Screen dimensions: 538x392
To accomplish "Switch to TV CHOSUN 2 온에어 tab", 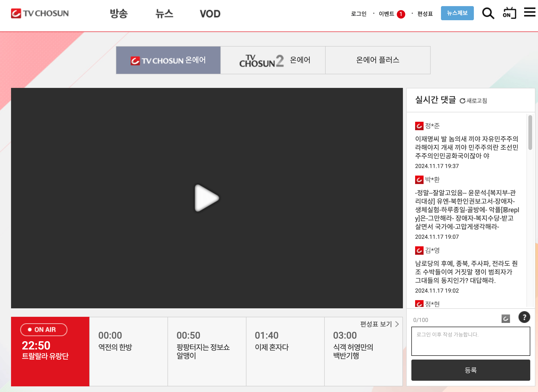I will [273, 60].
